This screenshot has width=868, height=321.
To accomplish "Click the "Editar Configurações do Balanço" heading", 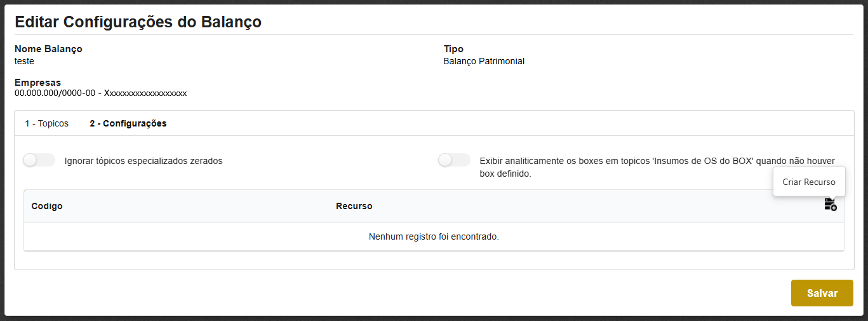I will 138,22.
